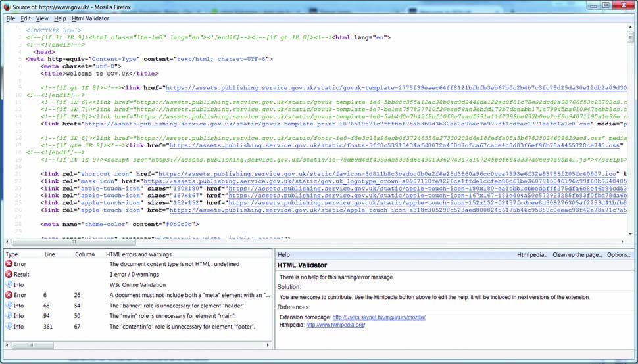Image resolution: width=638 pixels, height=364 pixels.
Task: Sort by the Type column header
Action: (12, 254)
